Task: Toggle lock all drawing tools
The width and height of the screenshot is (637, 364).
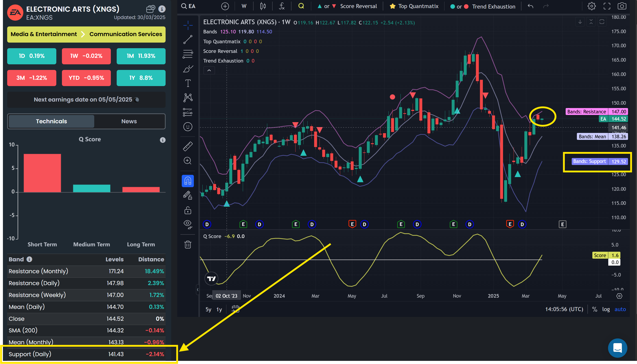Action: (x=188, y=210)
